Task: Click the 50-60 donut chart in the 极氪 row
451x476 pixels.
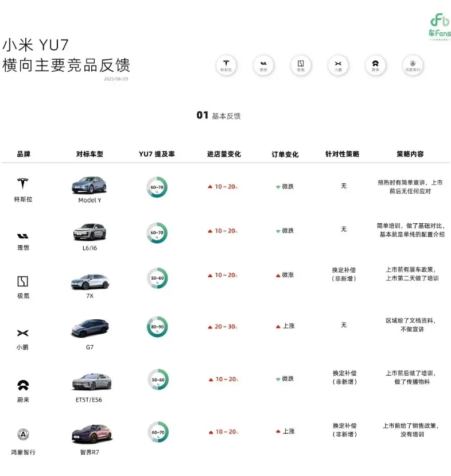Action: coord(157,278)
